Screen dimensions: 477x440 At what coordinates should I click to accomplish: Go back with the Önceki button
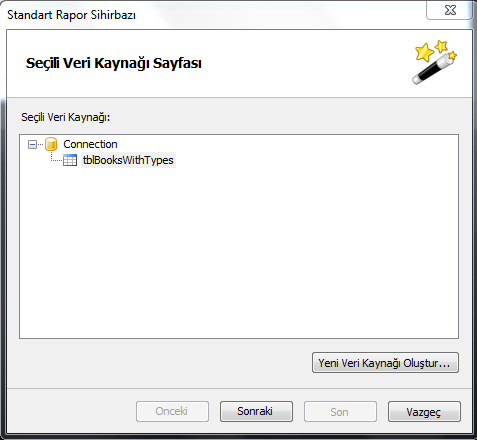click(x=172, y=411)
